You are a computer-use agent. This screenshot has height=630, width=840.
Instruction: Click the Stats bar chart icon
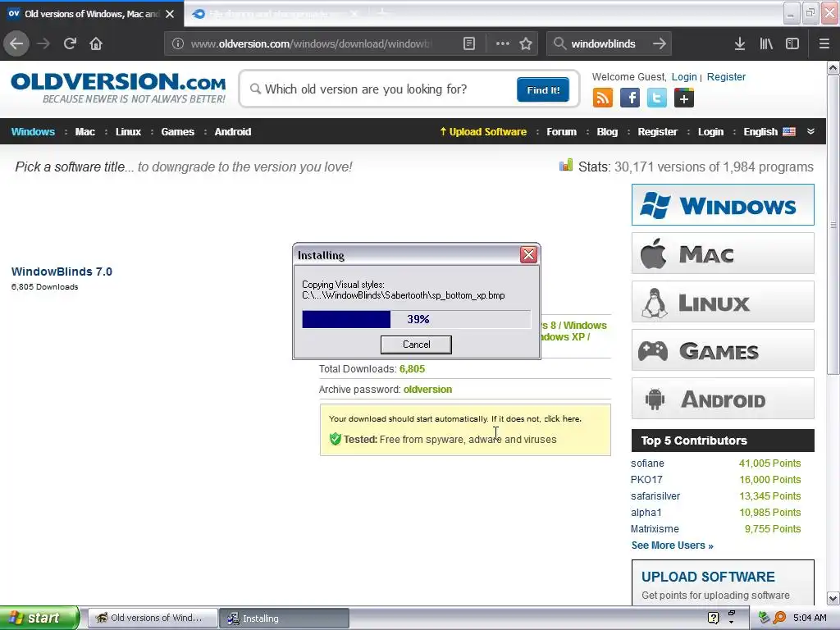point(566,166)
